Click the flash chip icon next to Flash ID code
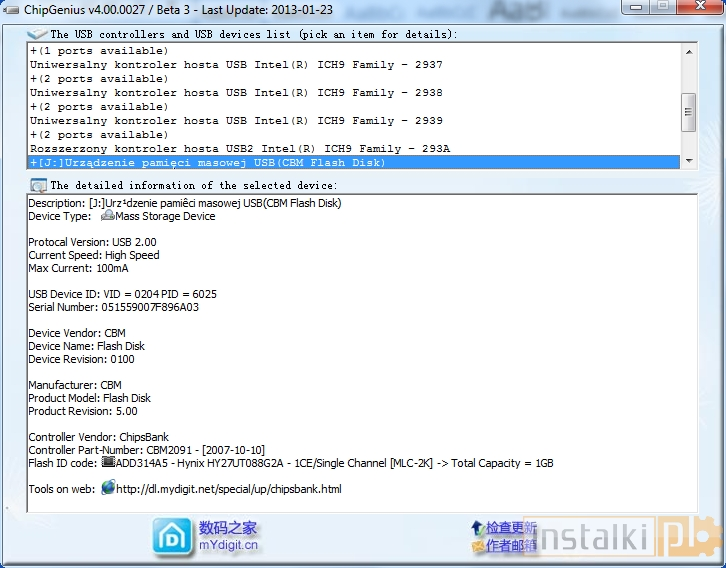 click(x=108, y=463)
